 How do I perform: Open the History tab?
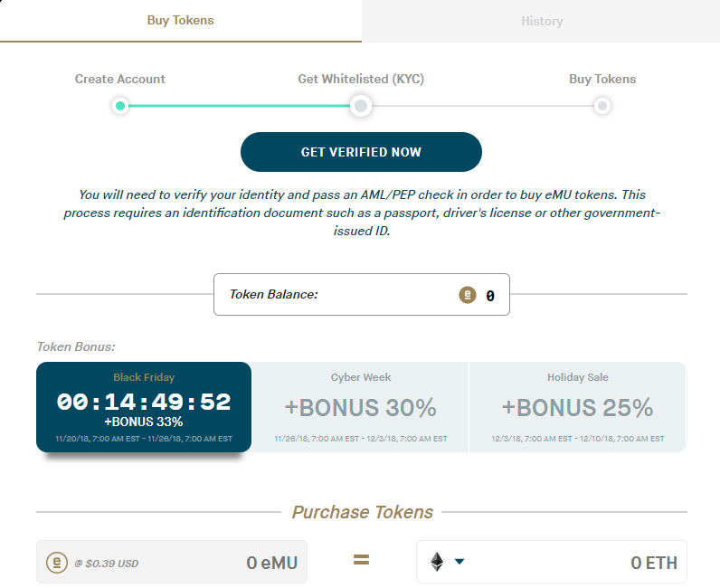pos(542,21)
